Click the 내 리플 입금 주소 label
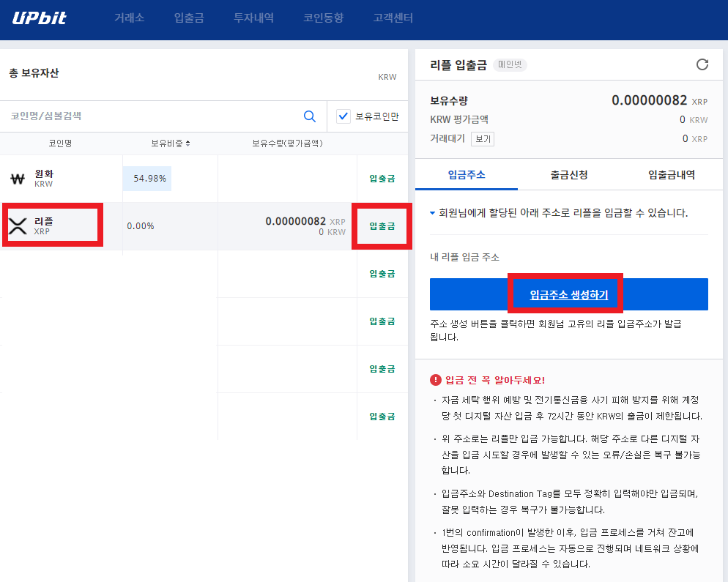This screenshot has width=728, height=582. click(465, 257)
